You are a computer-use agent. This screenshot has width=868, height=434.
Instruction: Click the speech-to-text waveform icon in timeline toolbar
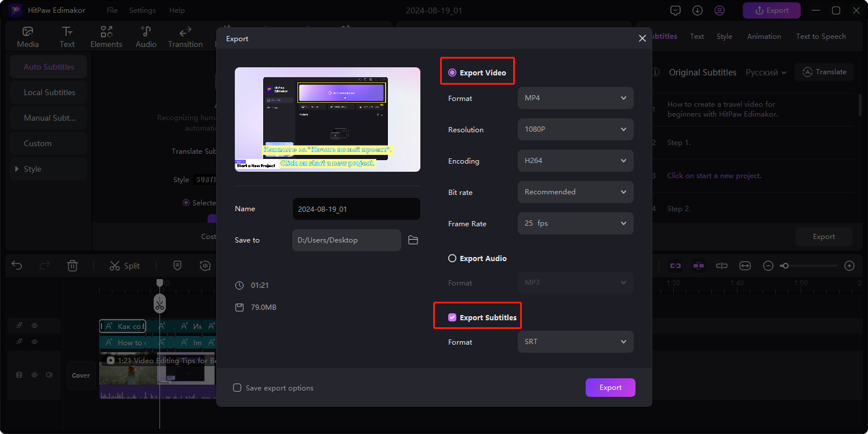pyautogui.click(x=205, y=266)
